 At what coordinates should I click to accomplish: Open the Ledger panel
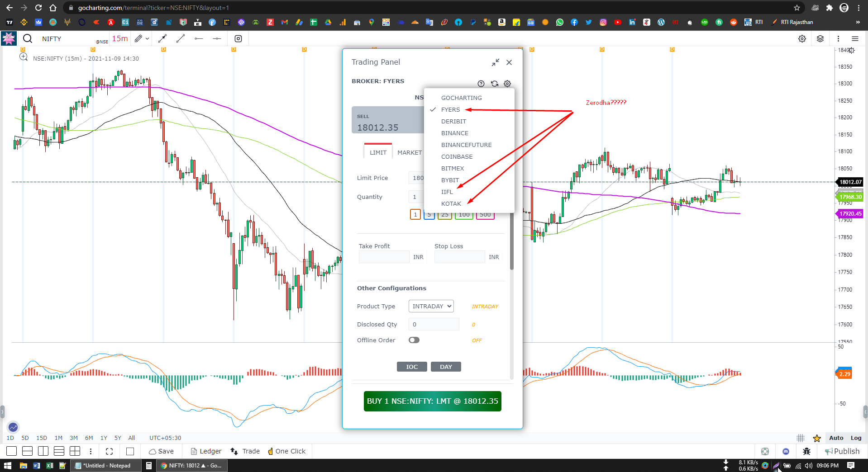[x=205, y=451]
